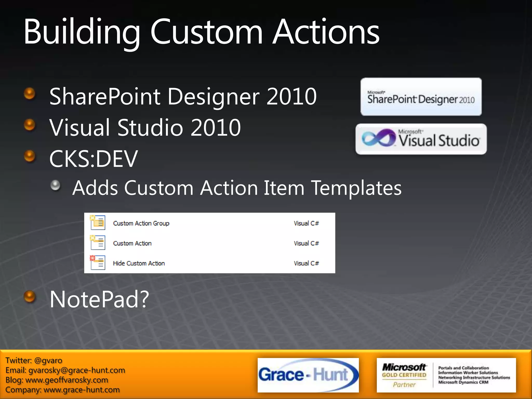
Task: Click the Adds Custom Action Item Templates text
Action: point(237,188)
